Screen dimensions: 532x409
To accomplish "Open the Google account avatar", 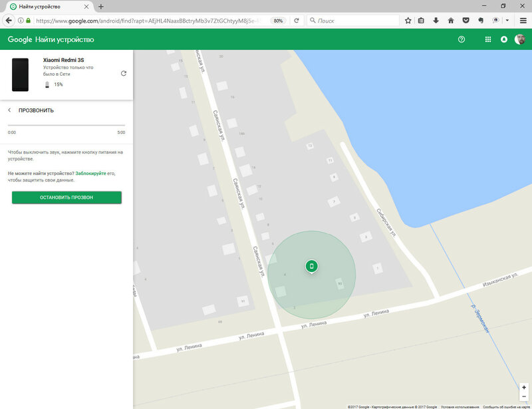I will [x=520, y=39].
